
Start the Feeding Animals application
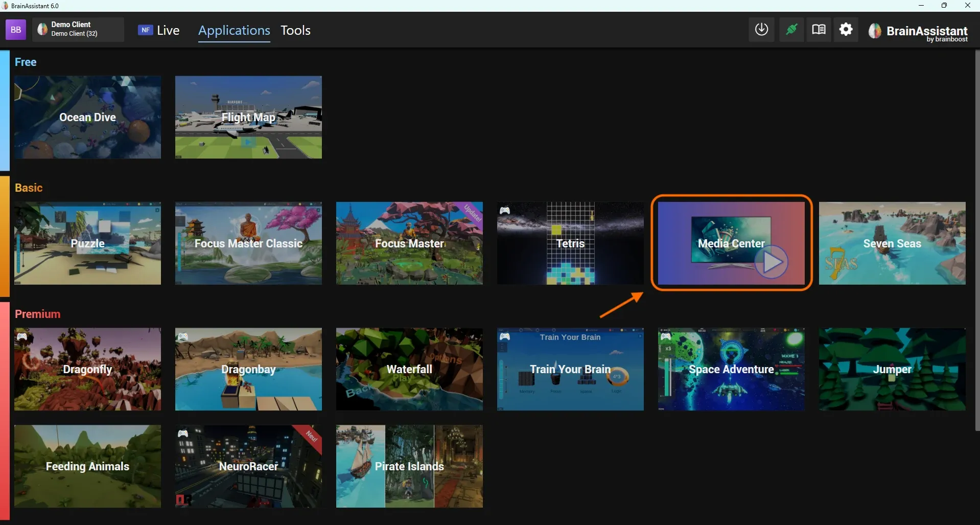[x=87, y=466]
